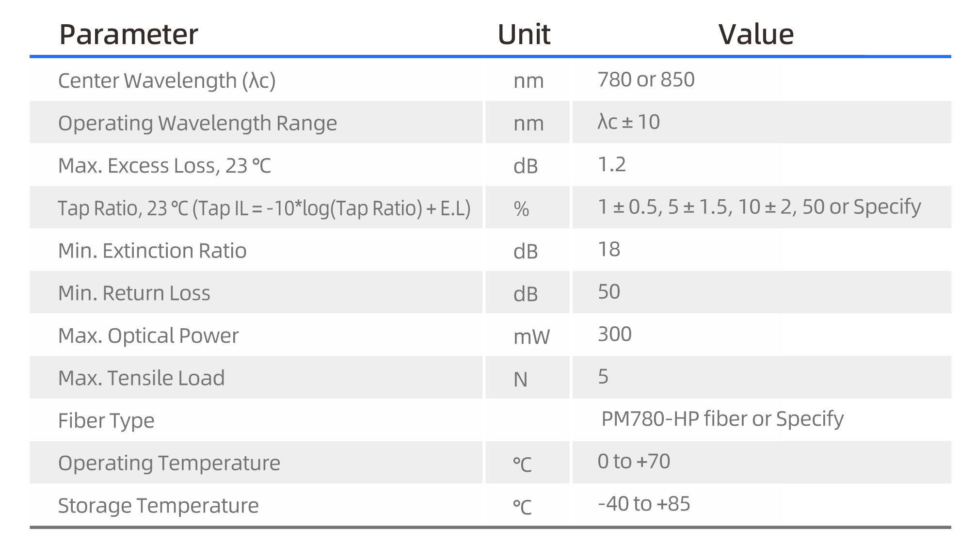
Task: Select the Max. Excess Loss parameter text
Action: pyautogui.click(x=164, y=166)
